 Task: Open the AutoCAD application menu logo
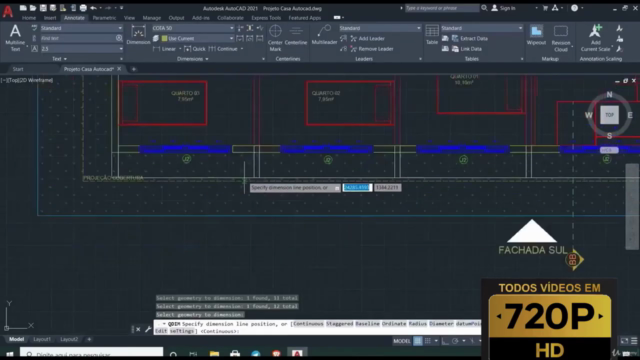[7, 11]
